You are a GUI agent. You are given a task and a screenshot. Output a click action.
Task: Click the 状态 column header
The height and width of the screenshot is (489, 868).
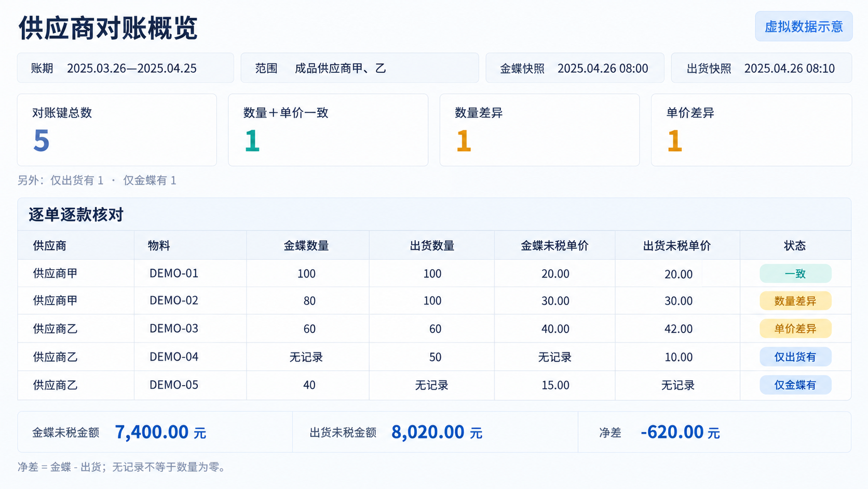(795, 246)
